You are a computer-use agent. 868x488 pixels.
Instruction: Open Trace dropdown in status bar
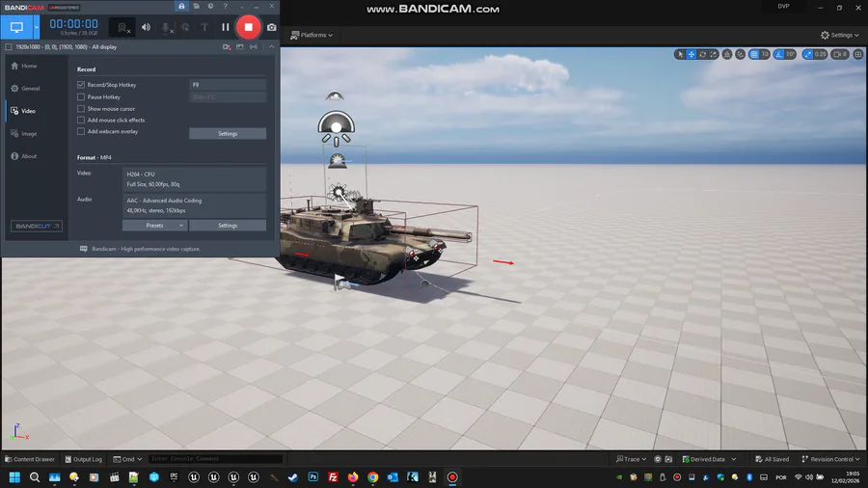pos(631,459)
